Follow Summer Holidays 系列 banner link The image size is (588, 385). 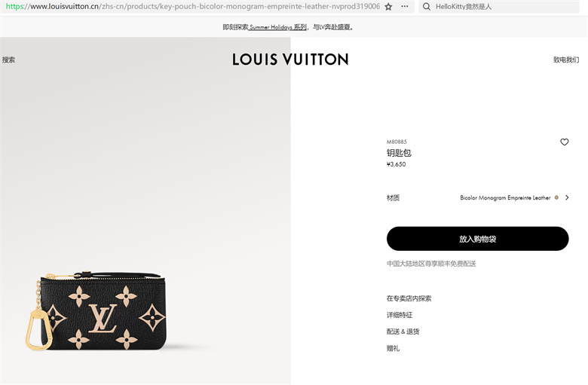[x=277, y=27]
